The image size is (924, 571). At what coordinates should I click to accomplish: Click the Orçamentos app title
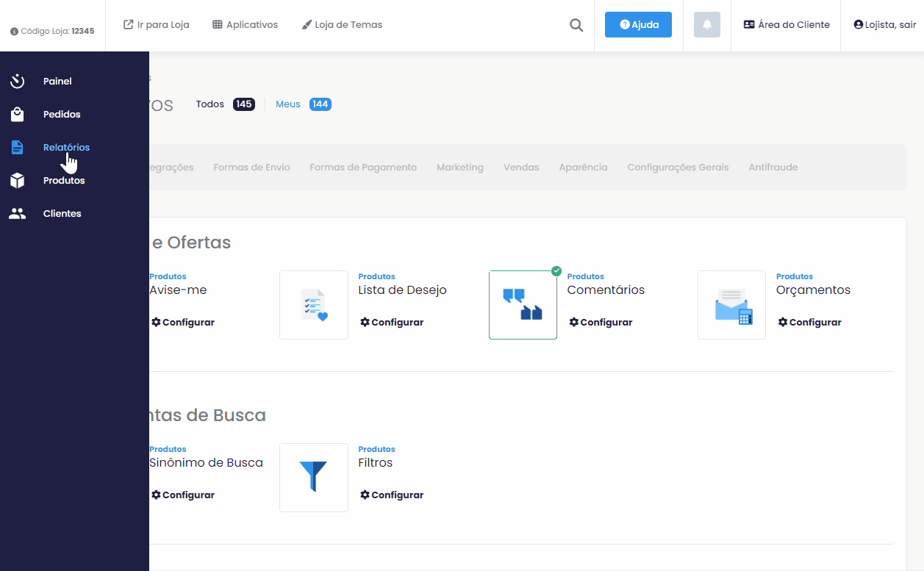[813, 290]
